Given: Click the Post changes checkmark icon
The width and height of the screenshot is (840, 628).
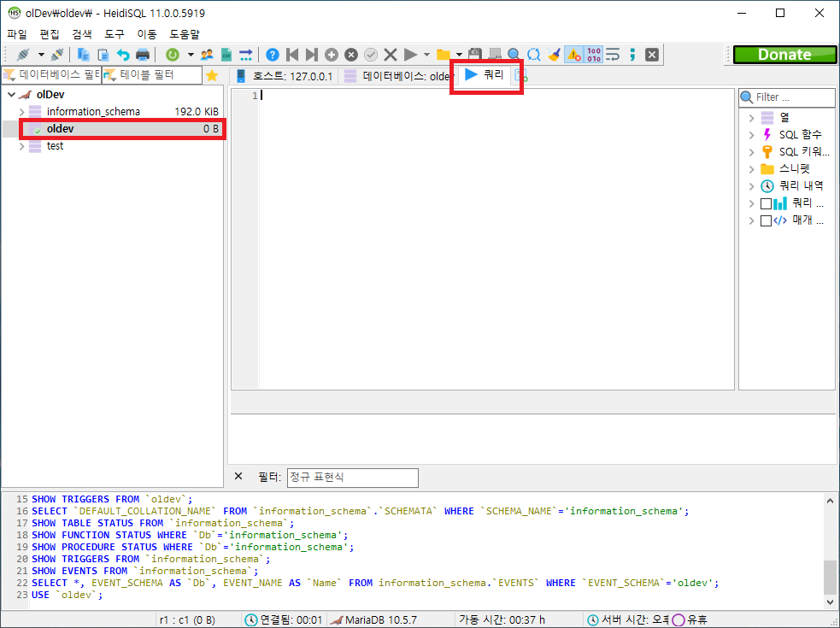Looking at the screenshot, I should [x=371, y=55].
